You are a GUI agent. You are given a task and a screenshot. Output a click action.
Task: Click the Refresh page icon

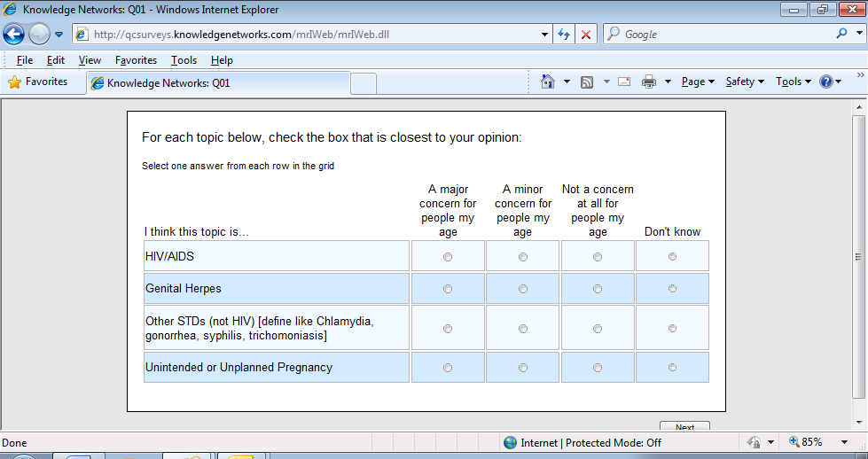tap(564, 35)
